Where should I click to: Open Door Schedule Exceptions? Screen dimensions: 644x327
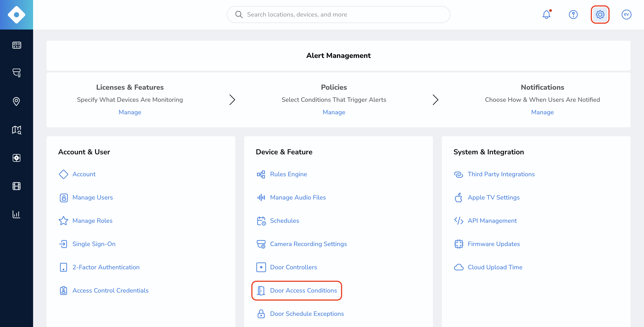307,314
